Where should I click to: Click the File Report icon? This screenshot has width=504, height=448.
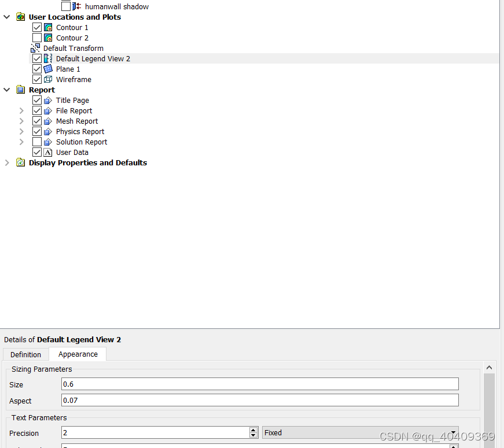click(x=48, y=110)
